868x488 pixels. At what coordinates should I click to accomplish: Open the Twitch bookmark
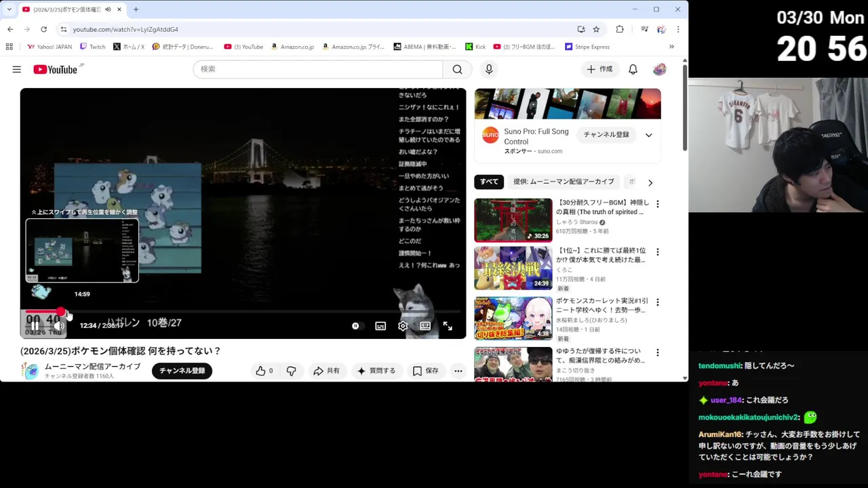pyautogui.click(x=93, y=47)
